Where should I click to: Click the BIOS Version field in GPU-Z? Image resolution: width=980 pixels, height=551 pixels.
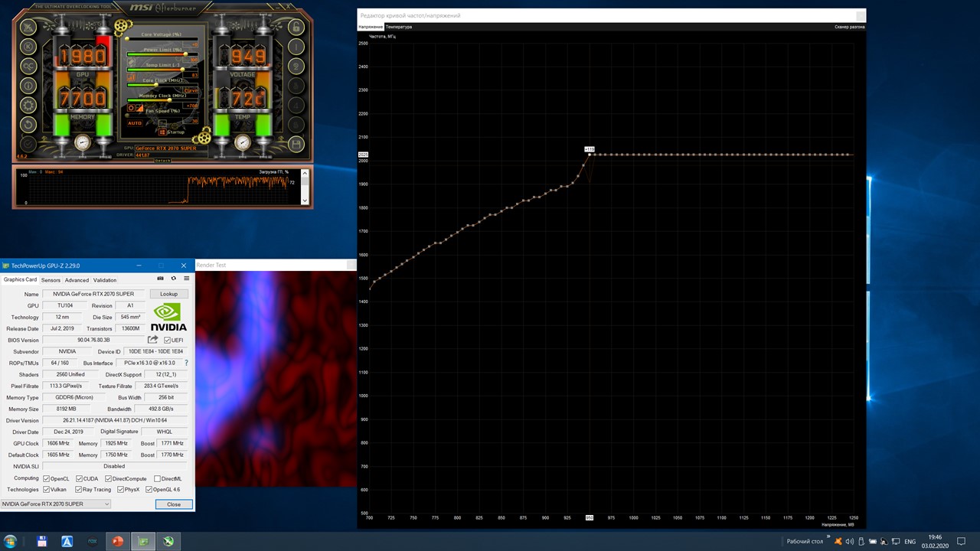coord(94,340)
